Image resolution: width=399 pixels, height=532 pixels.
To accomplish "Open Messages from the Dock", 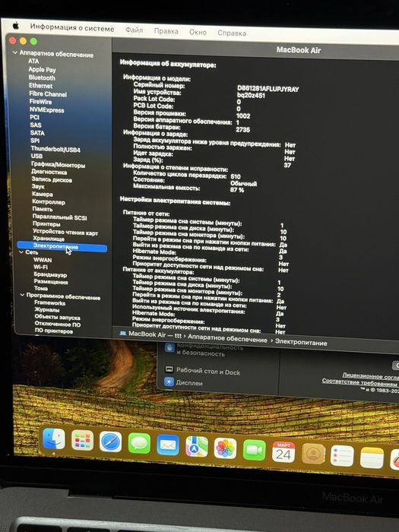I will (139, 443).
